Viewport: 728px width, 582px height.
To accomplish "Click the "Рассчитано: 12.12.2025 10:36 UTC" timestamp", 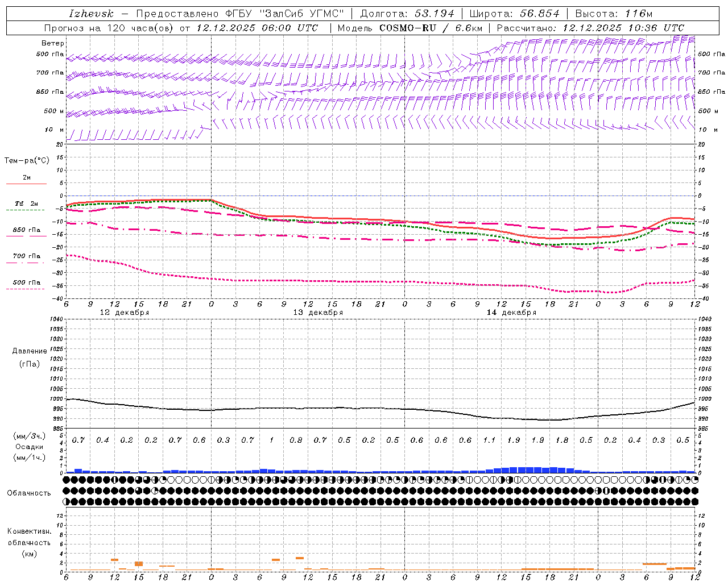I will pos(590,28).
